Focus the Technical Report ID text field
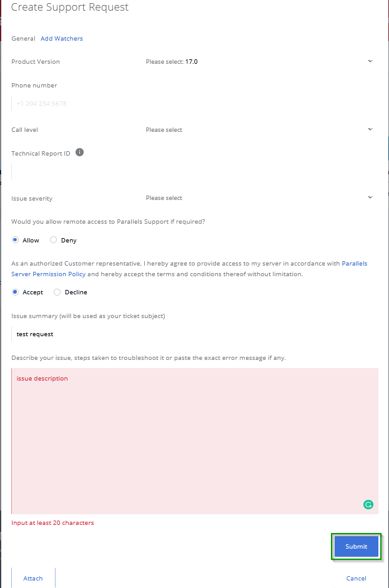389x588 pixels. [x=195, y=171]
